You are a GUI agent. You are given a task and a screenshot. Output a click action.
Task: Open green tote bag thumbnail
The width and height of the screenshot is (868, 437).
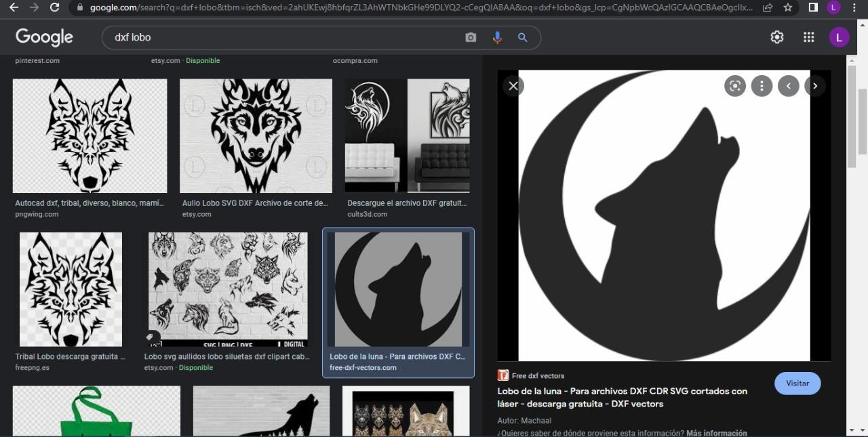click(x=97, y=411)
